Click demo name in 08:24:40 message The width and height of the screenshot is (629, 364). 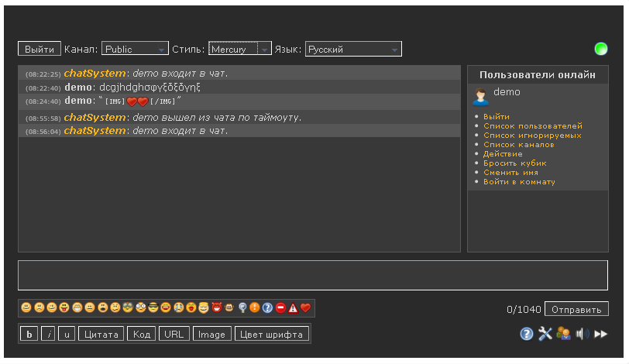pos(78,101)
